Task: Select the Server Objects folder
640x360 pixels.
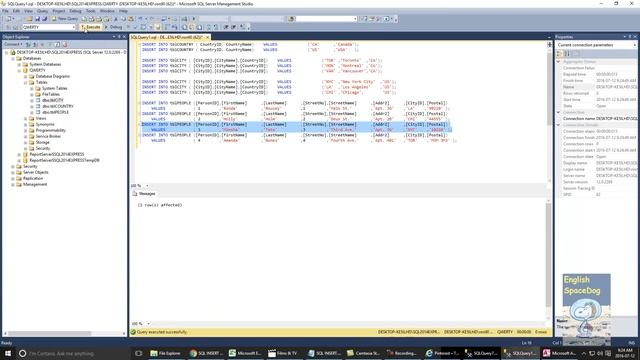Action: click(x=35, y=172)
